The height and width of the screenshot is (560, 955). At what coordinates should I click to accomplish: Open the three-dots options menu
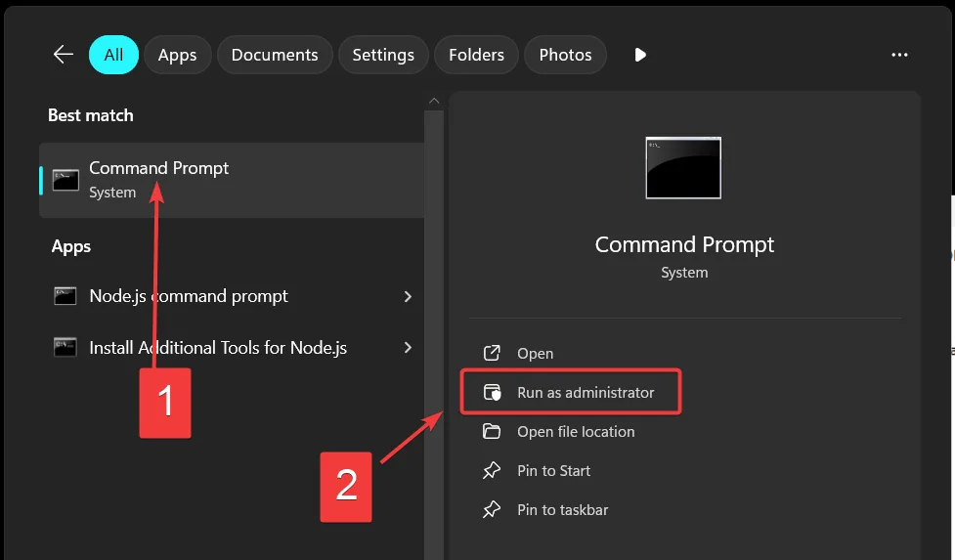[x=899, y=55]
